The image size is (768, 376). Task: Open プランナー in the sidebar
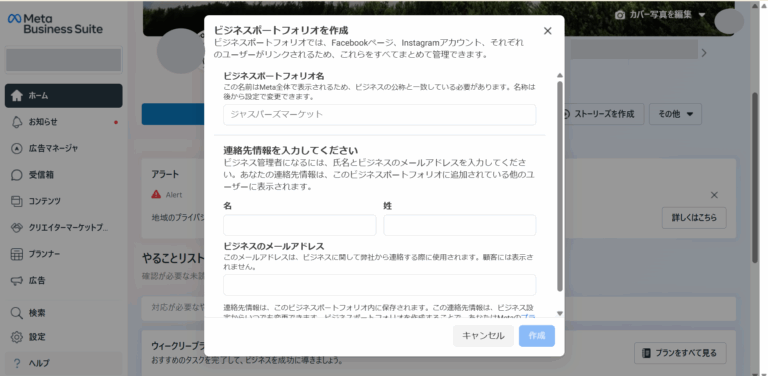pos(64,254)
